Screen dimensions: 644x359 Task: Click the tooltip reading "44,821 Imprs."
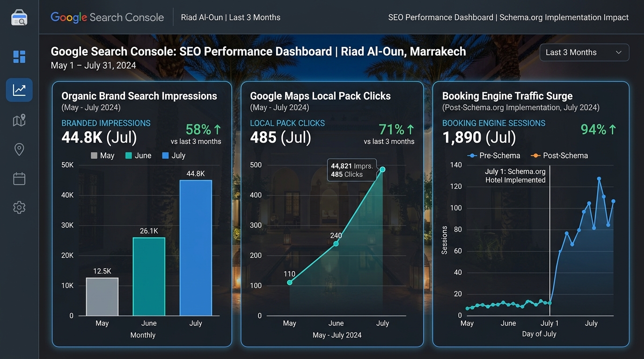tap(352, 170)
